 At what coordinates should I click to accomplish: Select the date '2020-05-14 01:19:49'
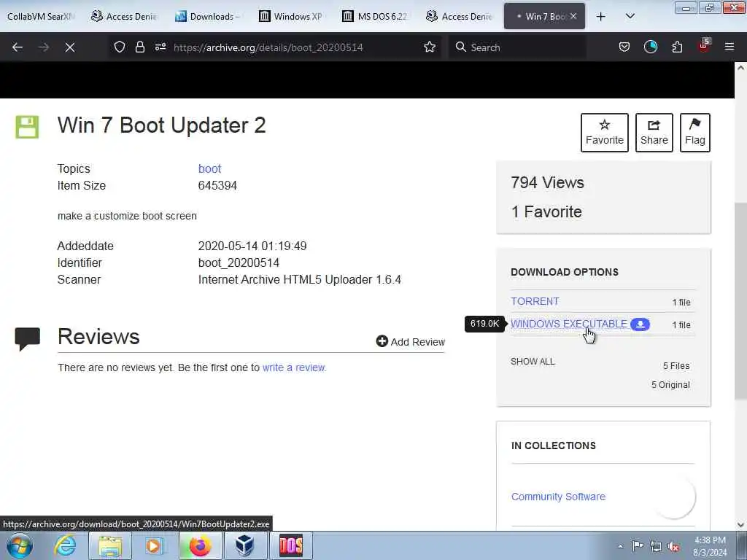(252, 246)
